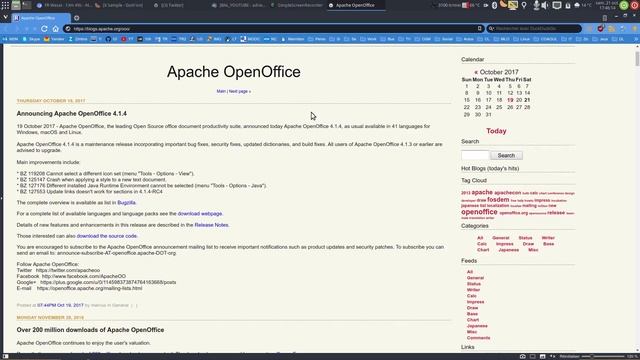Open the download the source code link

click(107, 236)
